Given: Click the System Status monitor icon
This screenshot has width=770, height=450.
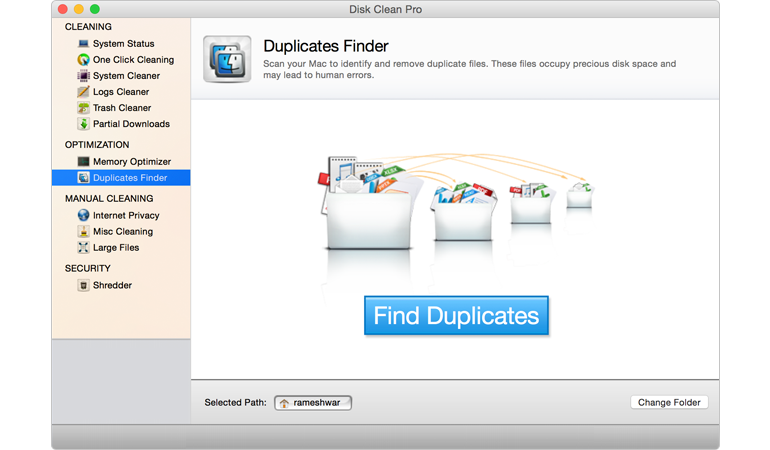Looking at the screenshot, I should tap(84, 44).
